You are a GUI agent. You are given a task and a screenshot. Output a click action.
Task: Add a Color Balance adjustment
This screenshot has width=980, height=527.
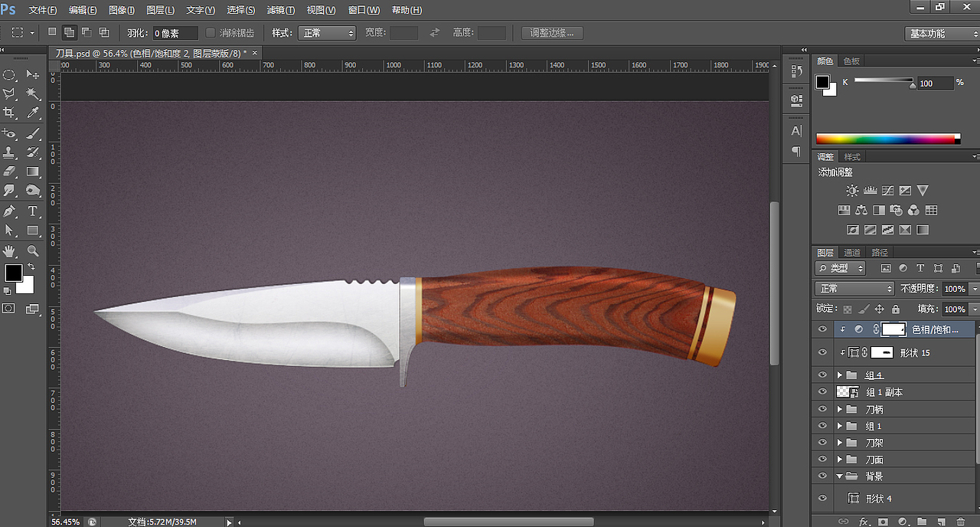pyautogui.click(x=861, y=210)
